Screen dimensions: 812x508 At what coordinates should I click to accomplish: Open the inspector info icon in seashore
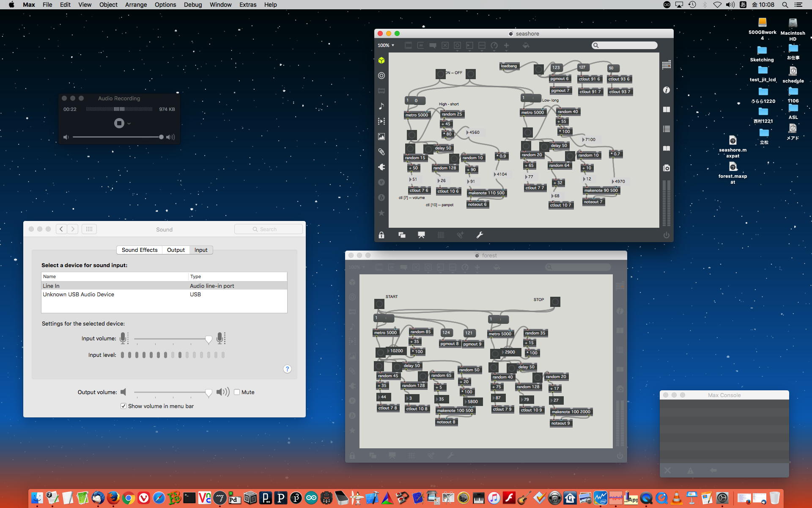[667, 90]
